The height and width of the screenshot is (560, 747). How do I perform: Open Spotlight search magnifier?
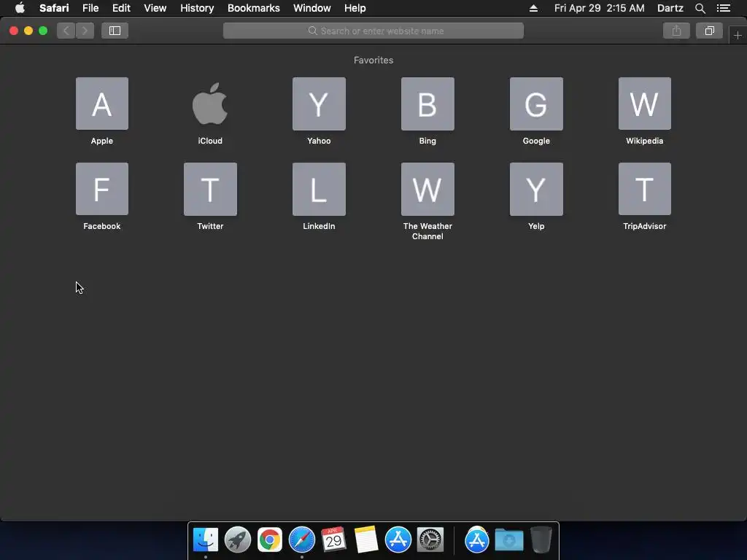coord(700,8)
